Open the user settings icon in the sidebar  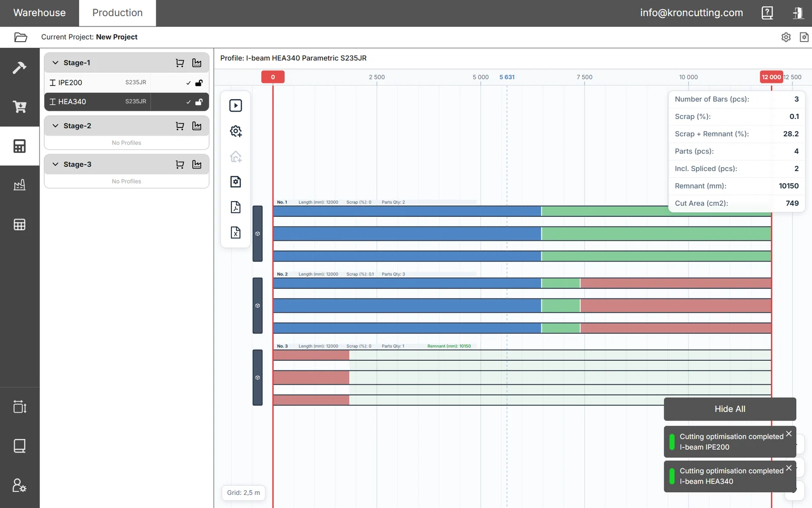point(19,485)
